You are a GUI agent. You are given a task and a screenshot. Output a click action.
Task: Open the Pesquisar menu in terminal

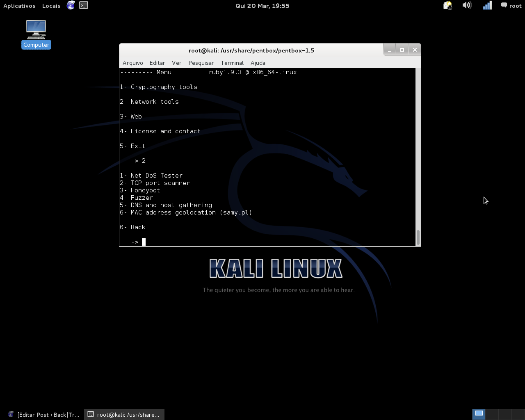[x=201, y=63]
